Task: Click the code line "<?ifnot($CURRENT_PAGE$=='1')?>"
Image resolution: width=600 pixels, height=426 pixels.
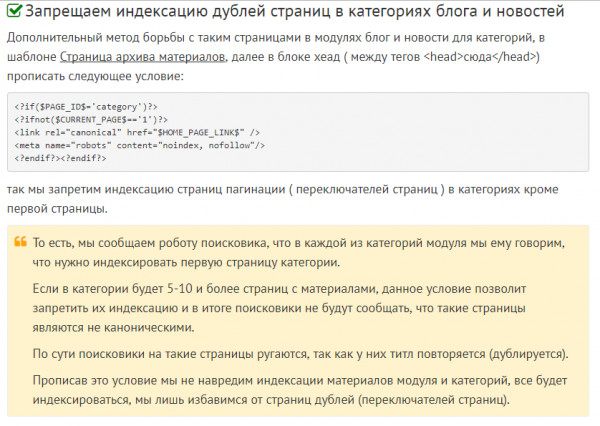Action: [x=91, y=120]
